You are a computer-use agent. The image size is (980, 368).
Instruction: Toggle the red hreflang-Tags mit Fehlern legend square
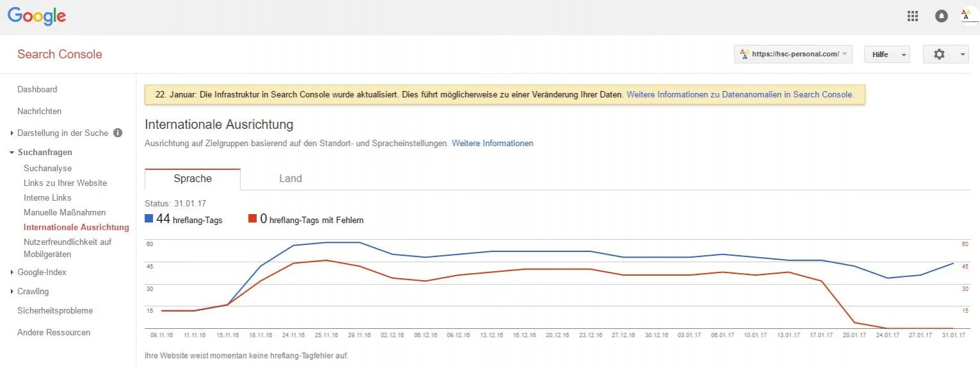(253, 219)
